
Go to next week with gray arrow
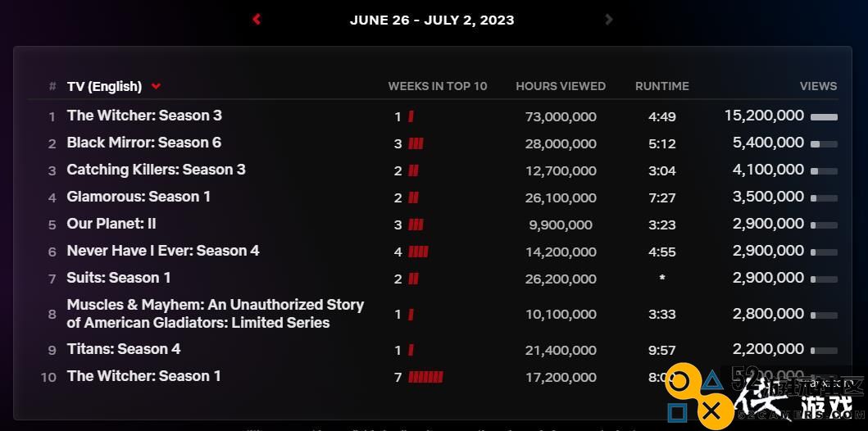(x=609, y=20)
